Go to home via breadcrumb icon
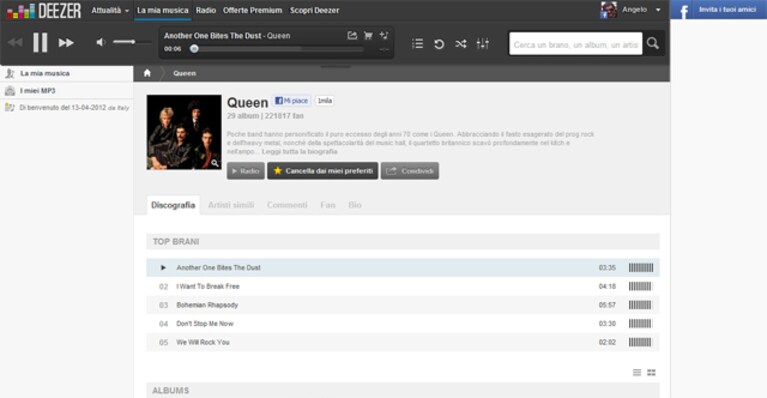Image resolution: width=767 pixels, height=398 pixels. (147, 73)
